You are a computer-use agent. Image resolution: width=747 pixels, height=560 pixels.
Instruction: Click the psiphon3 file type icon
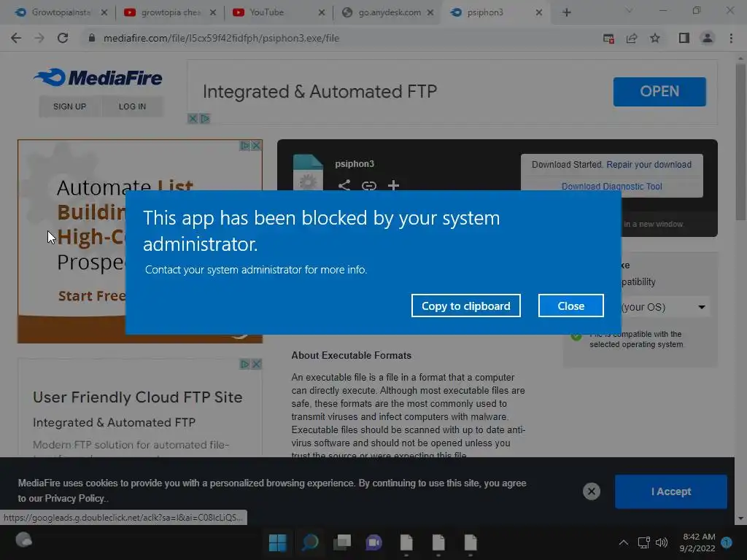tap(308, 173)
